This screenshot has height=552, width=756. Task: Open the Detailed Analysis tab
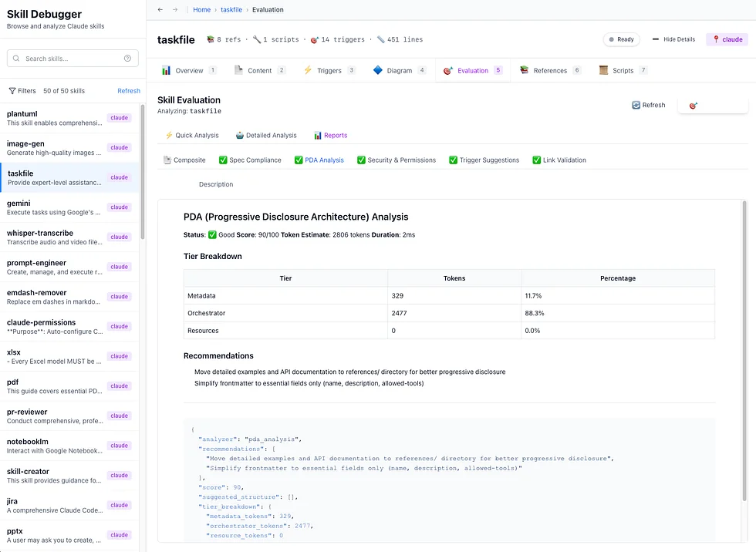click(266, 134)
